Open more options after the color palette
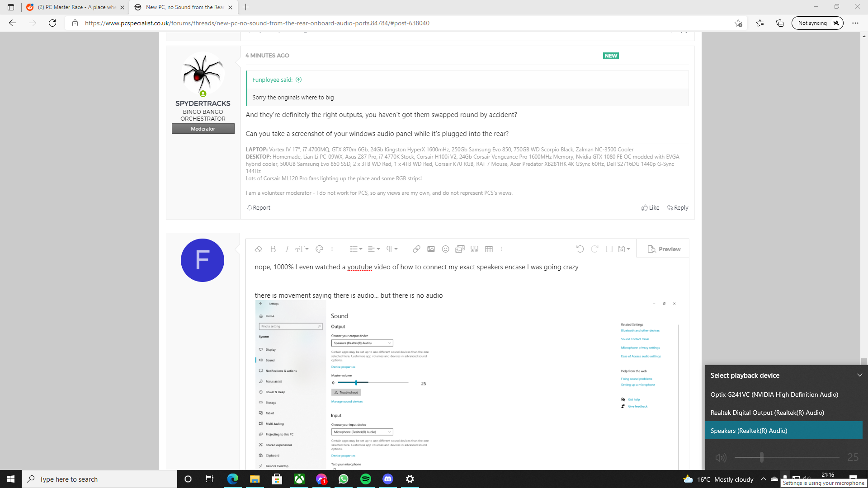Image resolution: width=868 pixels, height=488 pixels. (x=332, y=249)
